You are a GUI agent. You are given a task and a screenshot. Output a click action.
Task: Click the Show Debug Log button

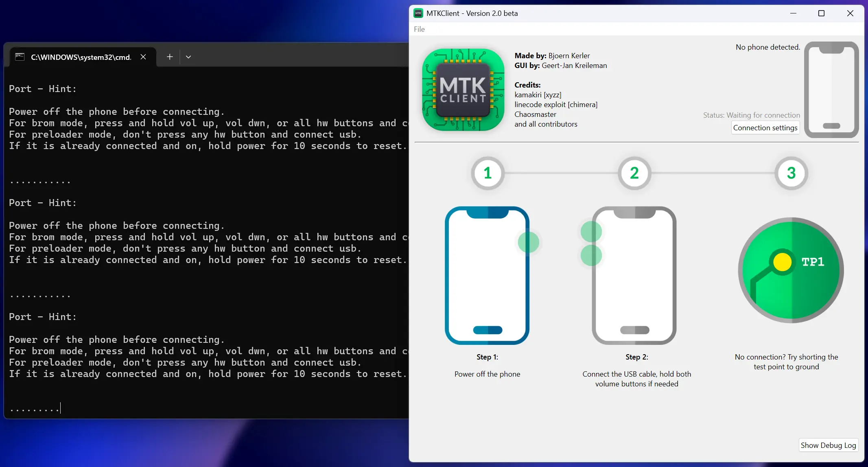point(829,445)
